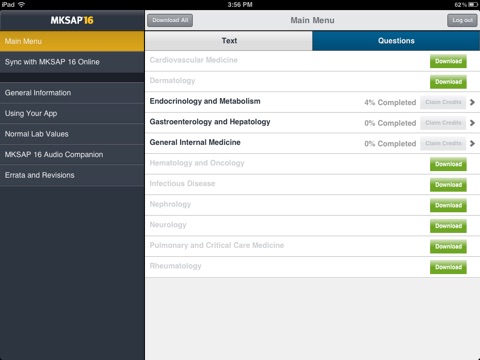Expand General Internal Medicine chevron arrow

(x=472, y=144)
